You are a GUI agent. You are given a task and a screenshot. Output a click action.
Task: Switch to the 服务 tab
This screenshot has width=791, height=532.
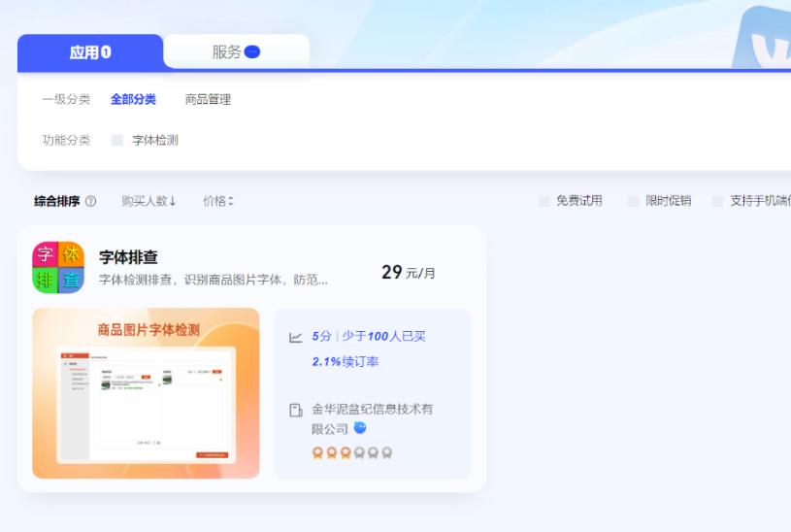tap(236, 52)
